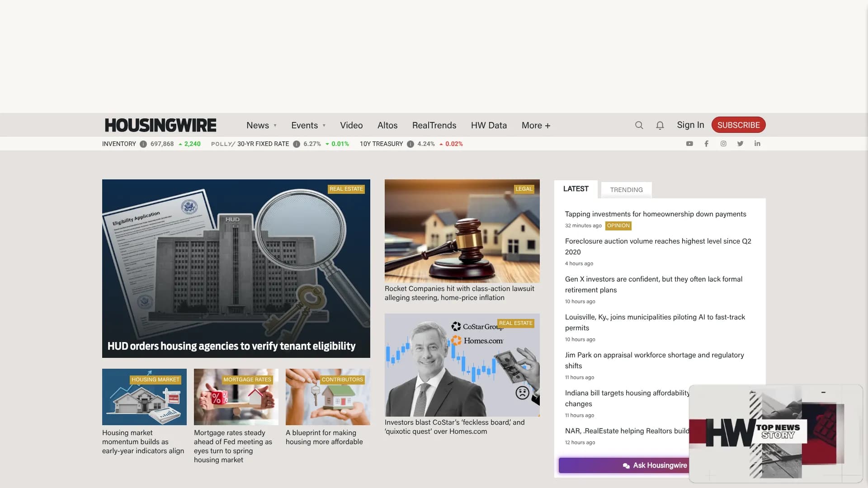The image size is (868, 488).
Task: Minimize the Top News Story video popup
Action: click(x=823, y=392)
